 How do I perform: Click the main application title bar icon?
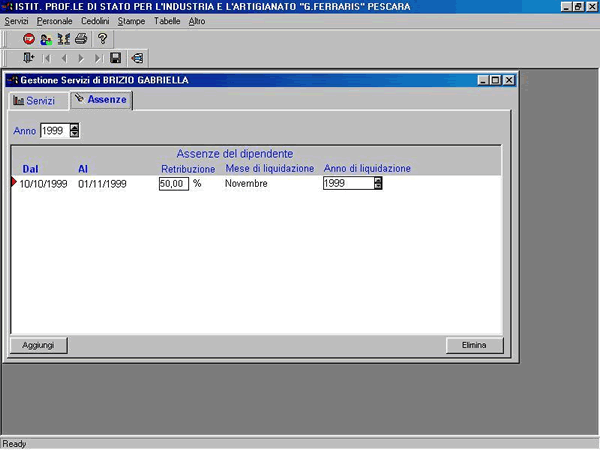pos(7,7)
